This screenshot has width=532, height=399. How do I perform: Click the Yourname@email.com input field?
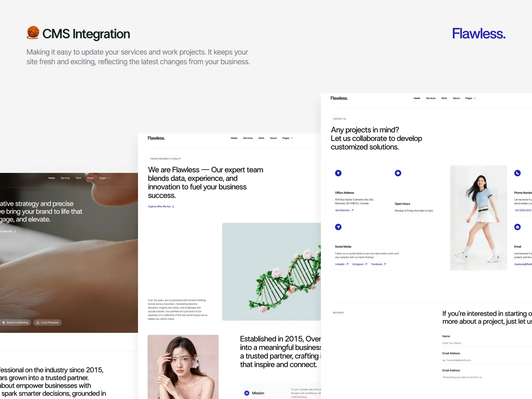click(487, 360)
